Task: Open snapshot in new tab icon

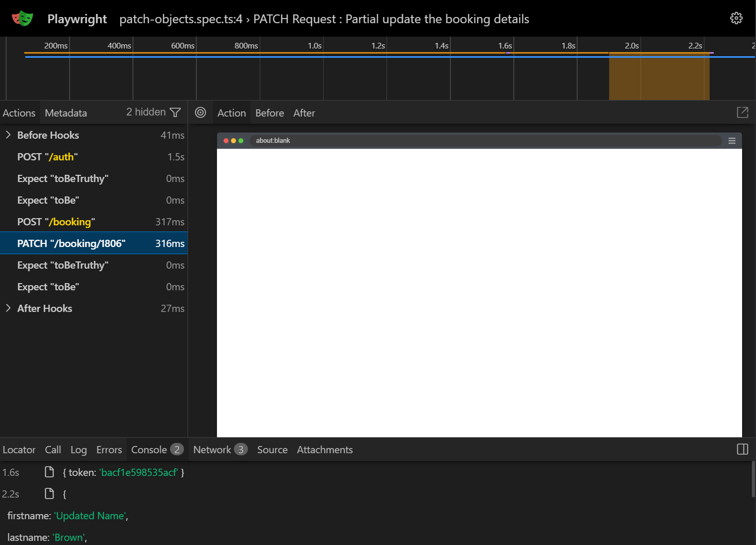Action: click(742, 112)
